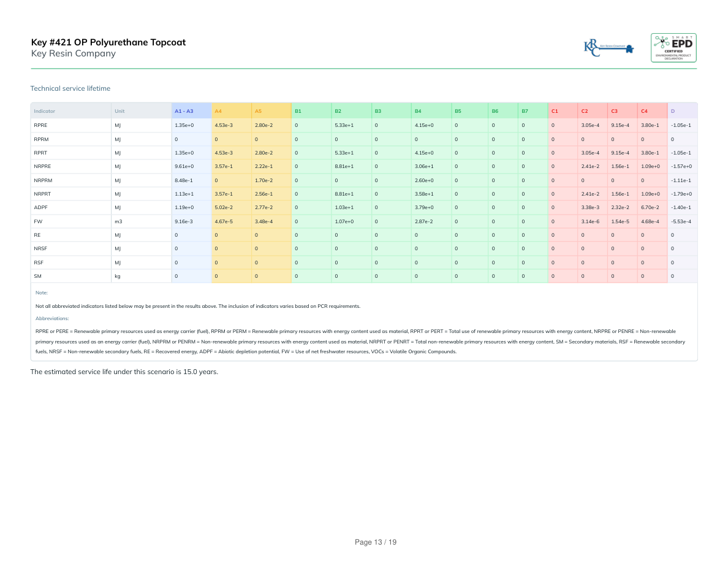This screenshot has width=728, height=563.
Task: Click the FW row label
Action: point(38,221)
